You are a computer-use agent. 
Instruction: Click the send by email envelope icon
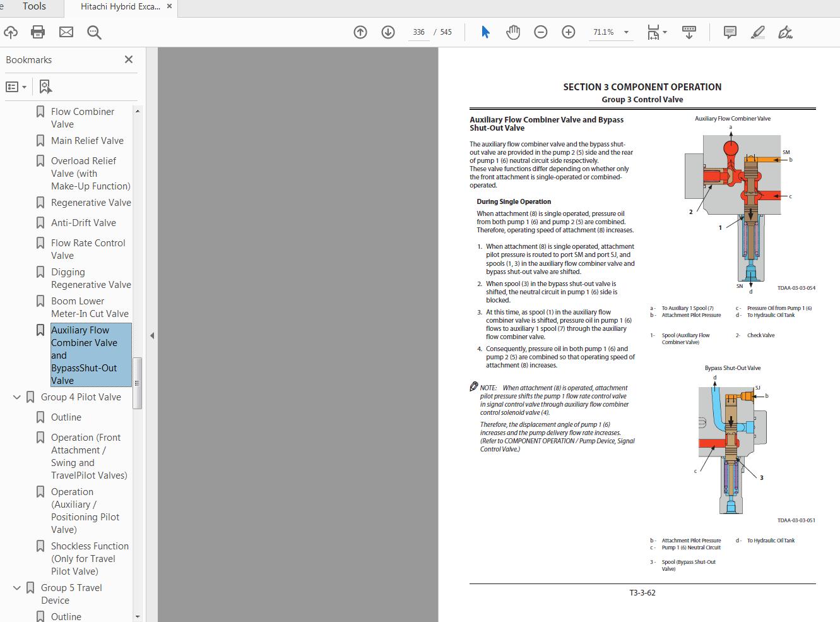coord(66,32)
